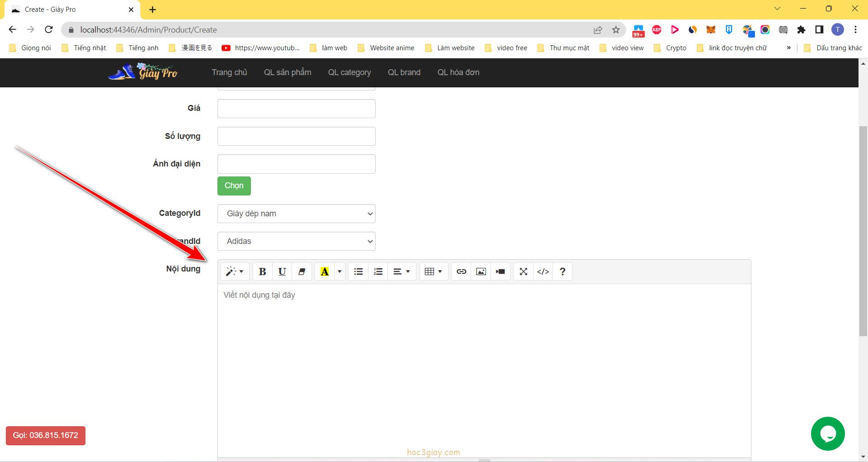Expand the Adidas brand dropdown
The height and width of the screenshot is (462, 868).
coord(296,241)
